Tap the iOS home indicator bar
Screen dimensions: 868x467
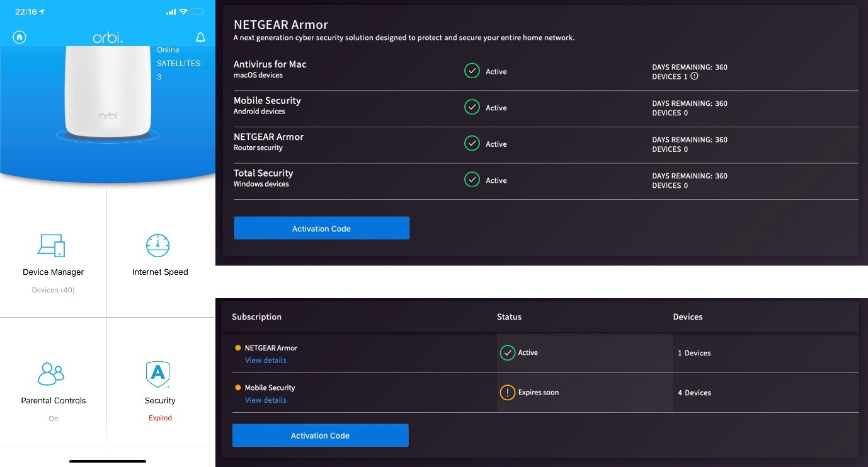click(108, 461)
